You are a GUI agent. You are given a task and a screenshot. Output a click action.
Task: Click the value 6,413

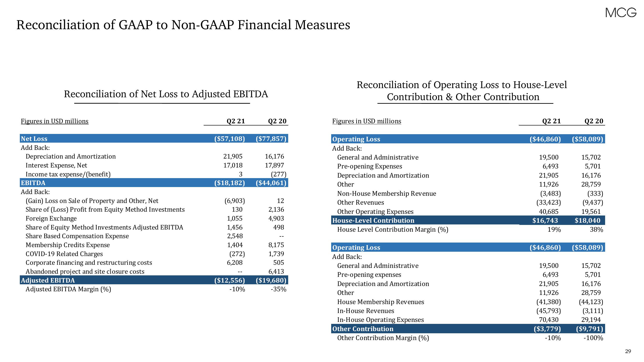click(276, 271)
